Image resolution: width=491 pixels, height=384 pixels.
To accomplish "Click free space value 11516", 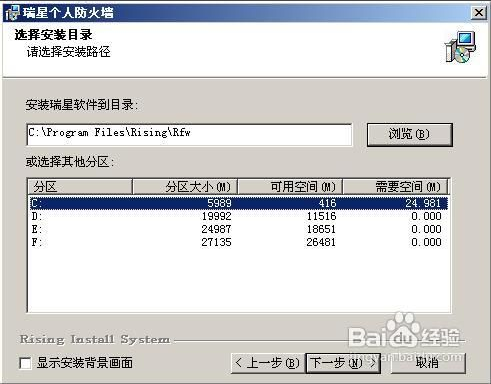I will 321,216.
